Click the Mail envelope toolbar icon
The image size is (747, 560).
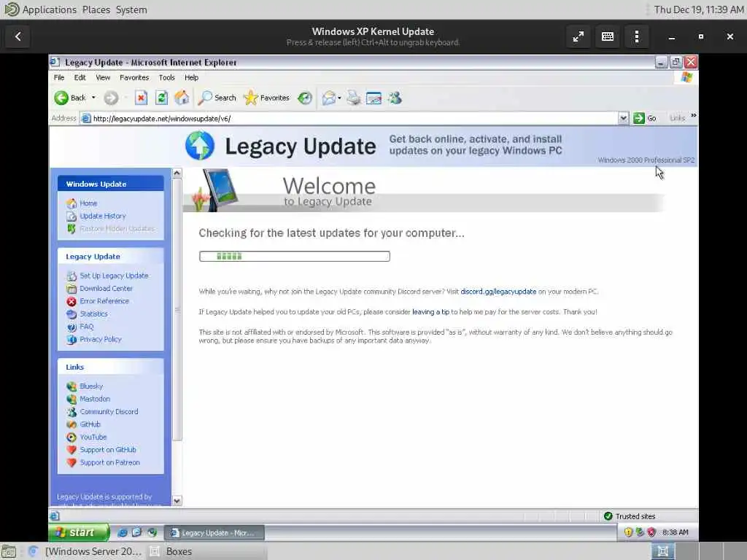tap(328, 98)
